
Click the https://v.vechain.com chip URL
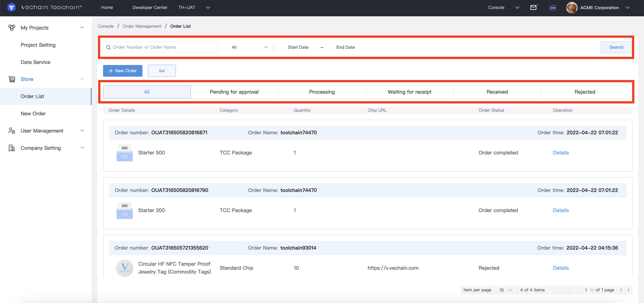click(393, 268)
